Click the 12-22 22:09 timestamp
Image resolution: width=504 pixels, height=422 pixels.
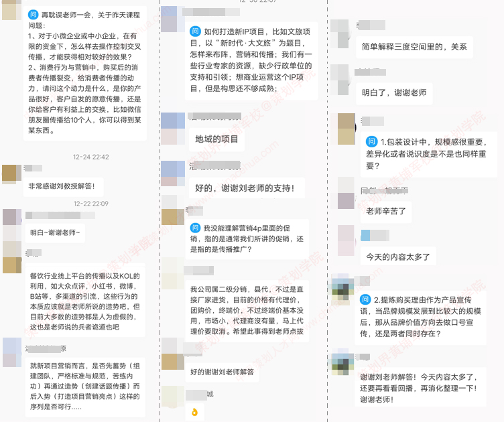(91, 204)
